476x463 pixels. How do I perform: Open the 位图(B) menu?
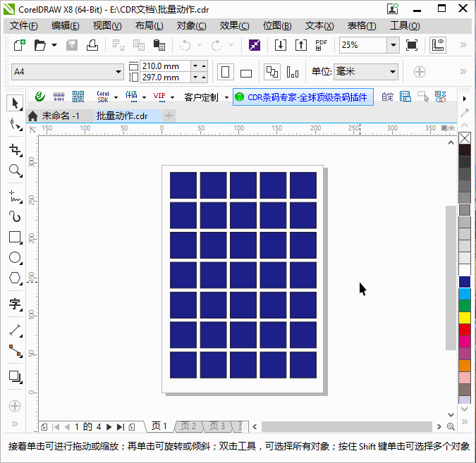pos(277,26)
